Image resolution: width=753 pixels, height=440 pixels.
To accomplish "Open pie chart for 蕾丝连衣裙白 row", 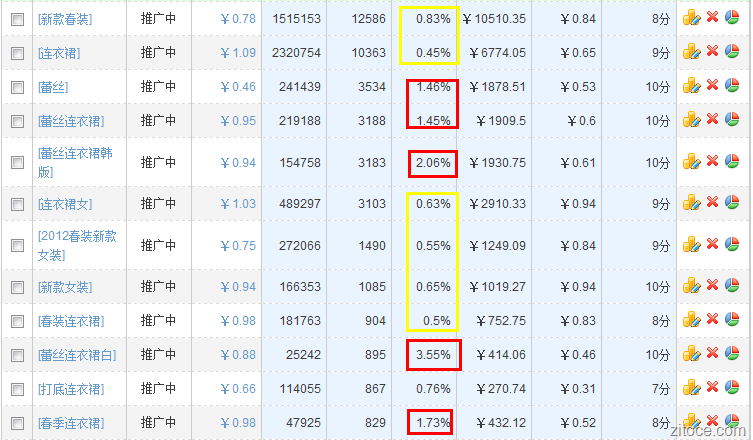I will pos(732,355).
